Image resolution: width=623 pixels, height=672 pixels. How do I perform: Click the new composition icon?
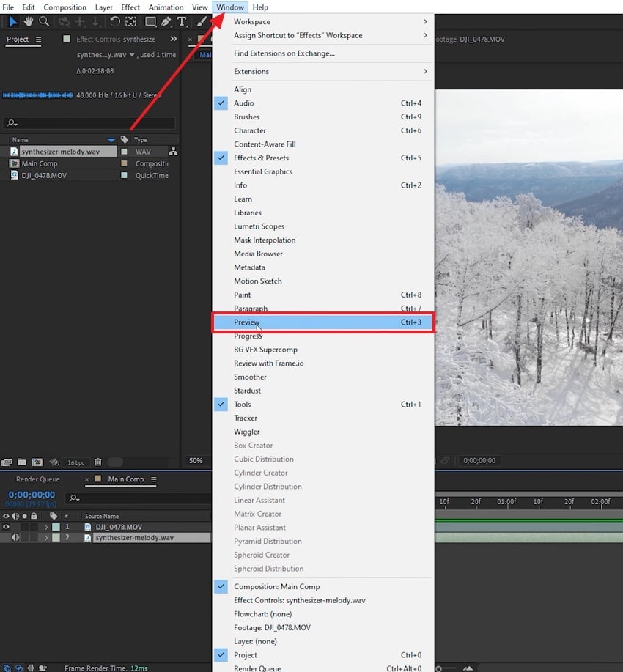click(x=37, y=462)
